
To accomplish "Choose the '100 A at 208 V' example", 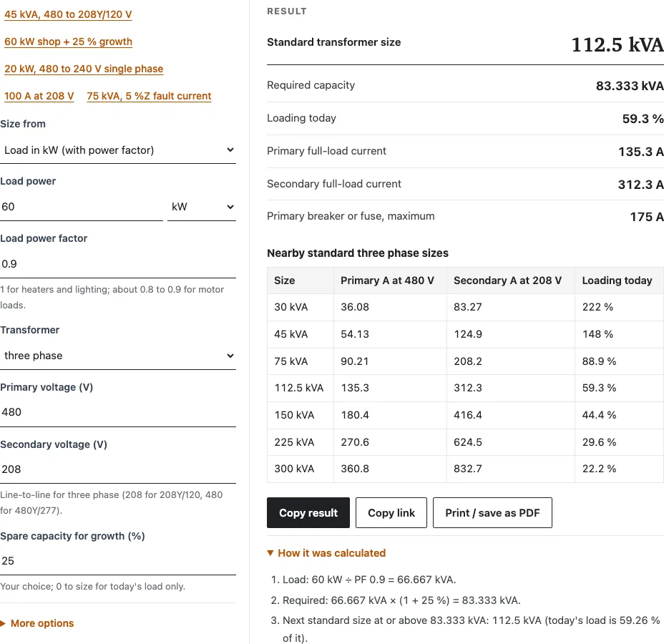I will pos(39,96).
